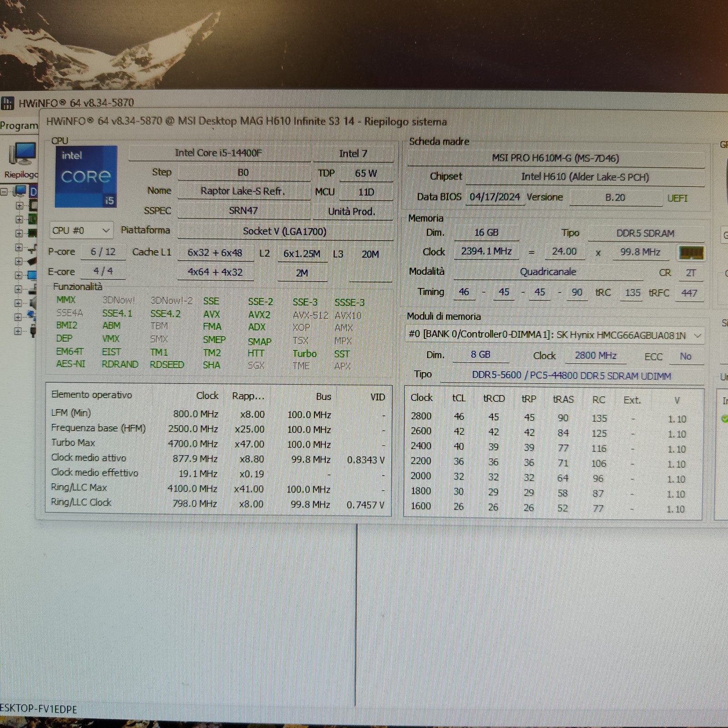Click the Intel 7 process field
Screen dimensions: 728x728
point(353,154)
